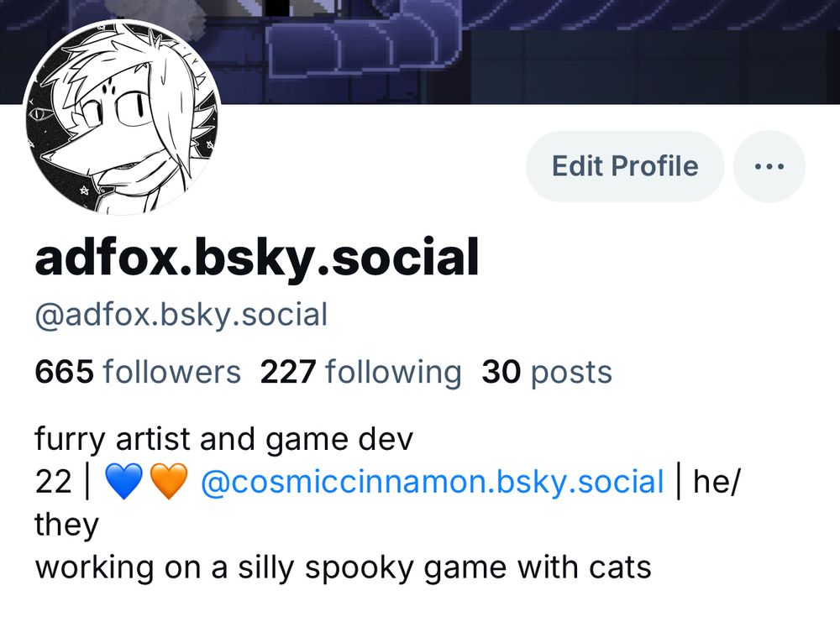Select the 30 posts counter
Image resolution: width=840 pixels, height=627 pixels.
[x=547, y=372]
